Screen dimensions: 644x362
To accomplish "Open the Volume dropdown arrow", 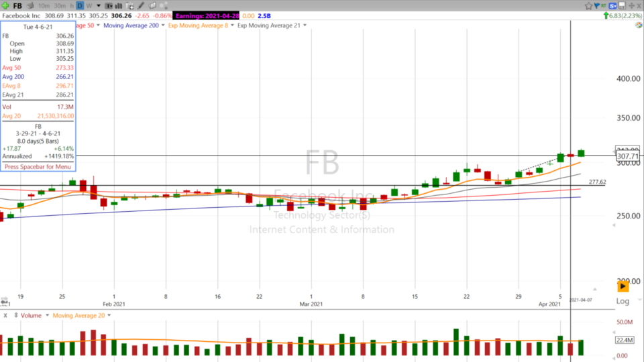I will (x=47, y=315).
